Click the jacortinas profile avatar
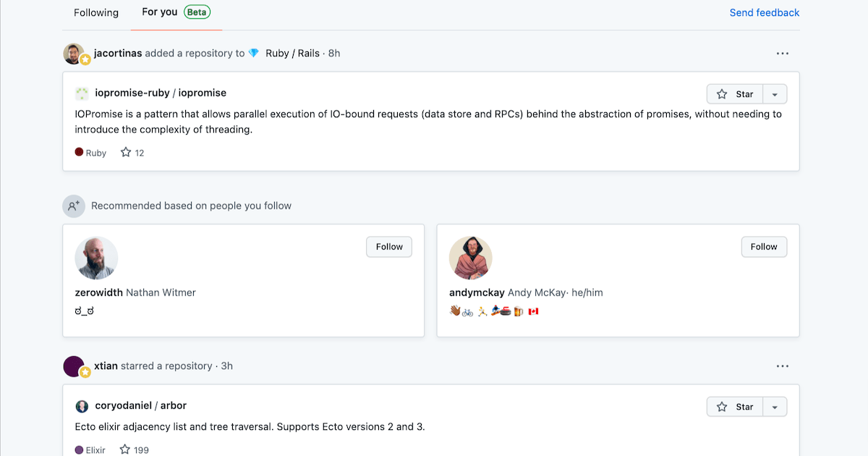 pyautogui.click(x=72, y=53)
